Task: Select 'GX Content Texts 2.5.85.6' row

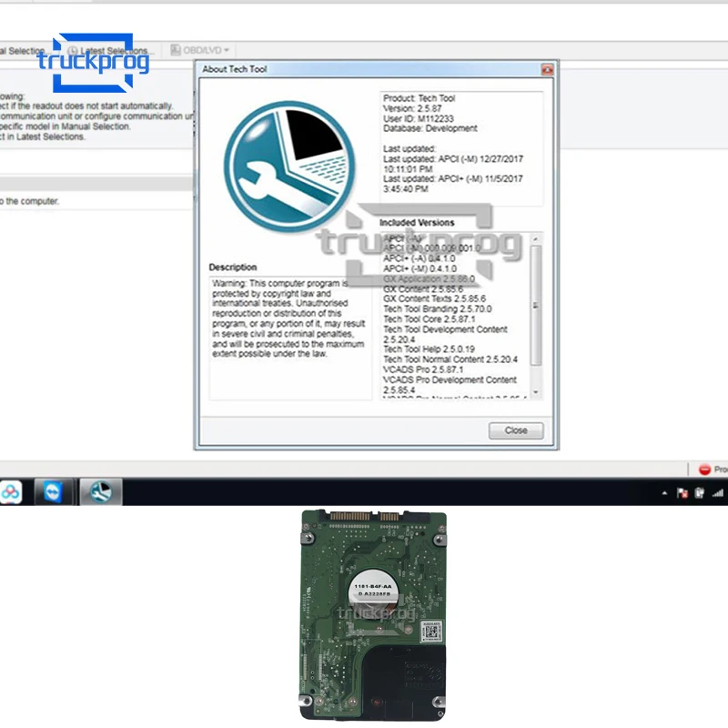Action: 434,298
